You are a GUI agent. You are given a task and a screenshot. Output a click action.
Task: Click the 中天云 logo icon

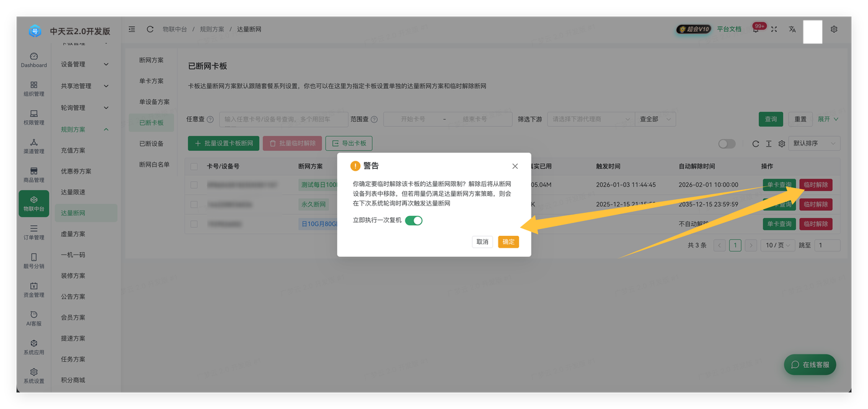pyautogui.click(x=35, y=30)
